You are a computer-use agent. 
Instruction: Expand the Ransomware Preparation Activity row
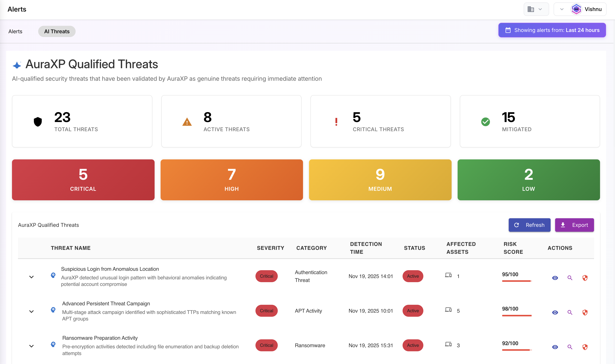(31, 346)
